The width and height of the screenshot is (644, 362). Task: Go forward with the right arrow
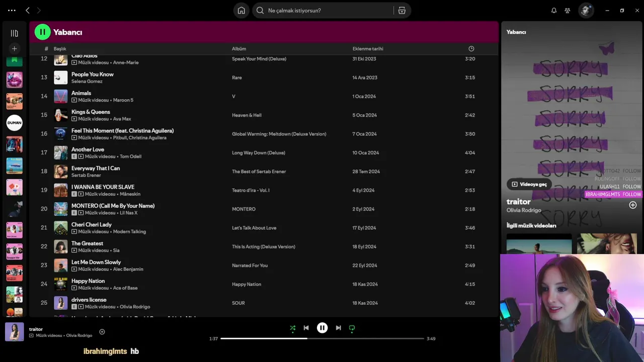tap(39, 10)
